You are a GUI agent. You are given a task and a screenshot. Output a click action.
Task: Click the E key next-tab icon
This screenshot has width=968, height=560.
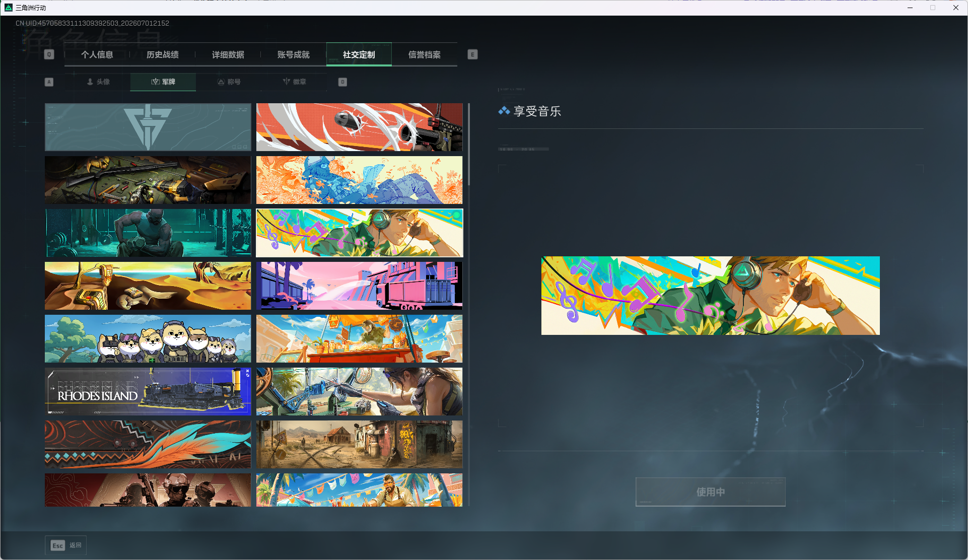[x=472, y=54]
